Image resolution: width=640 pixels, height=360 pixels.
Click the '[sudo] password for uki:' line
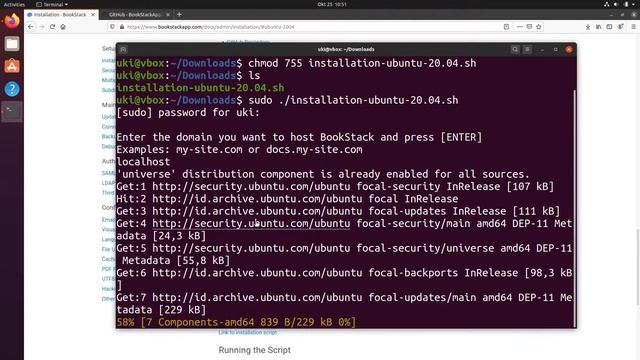(x=188, y=112)
